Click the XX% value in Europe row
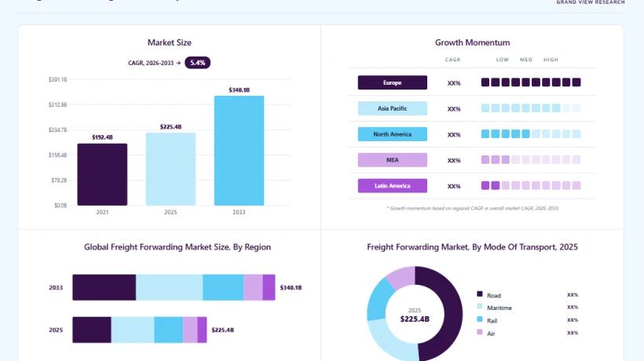The height and width of the screenshot is (361, 644). click(454, 83)
